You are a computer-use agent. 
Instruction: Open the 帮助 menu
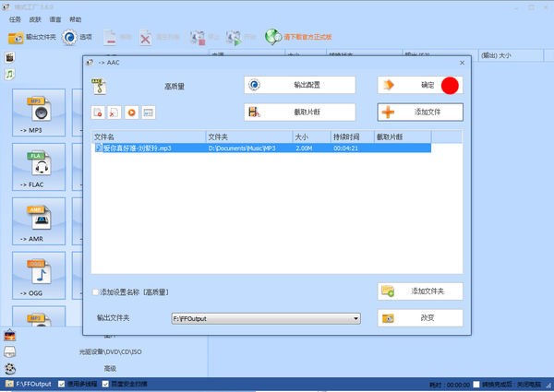tap(76, 19)
